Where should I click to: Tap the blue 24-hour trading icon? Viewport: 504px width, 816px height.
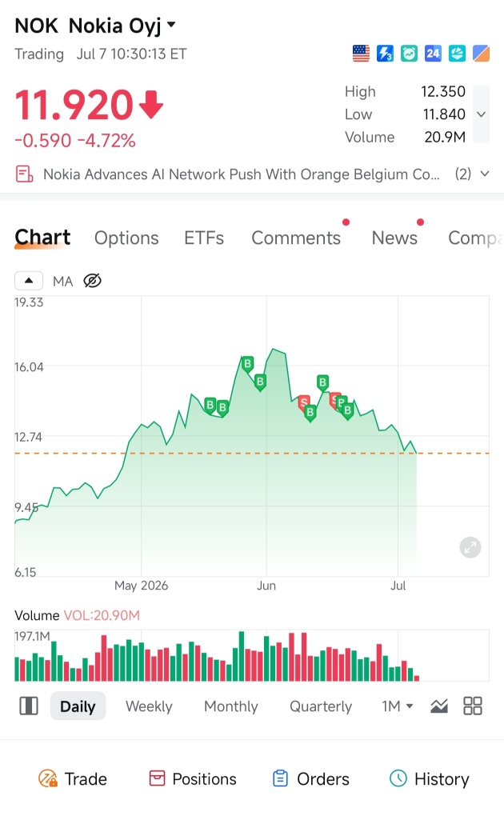point(433,53)
